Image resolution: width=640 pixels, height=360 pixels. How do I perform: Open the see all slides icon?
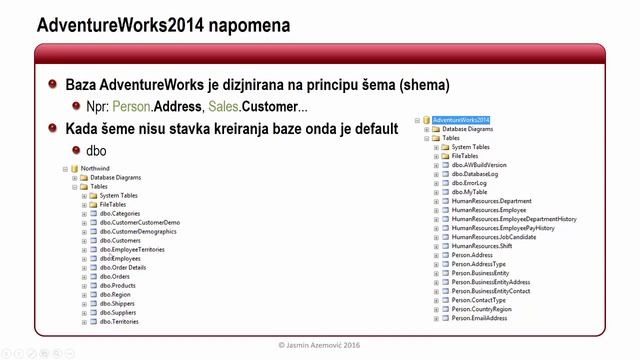44,353
